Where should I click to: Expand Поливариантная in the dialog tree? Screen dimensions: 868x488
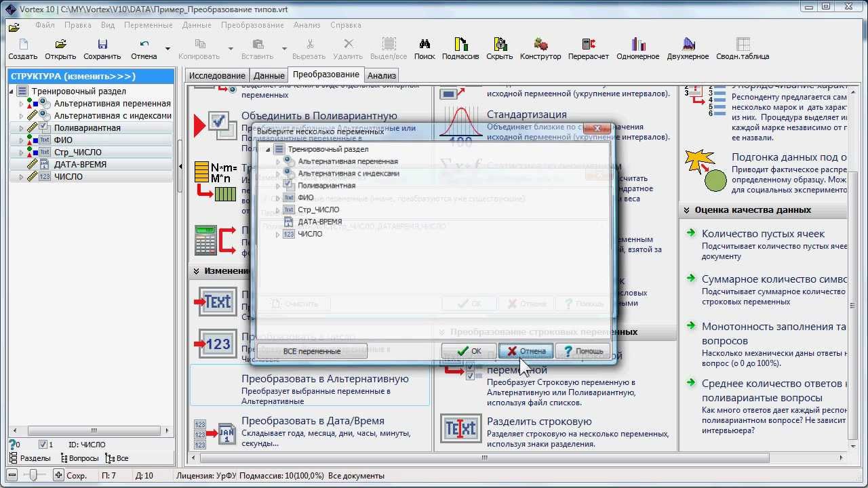278,186
